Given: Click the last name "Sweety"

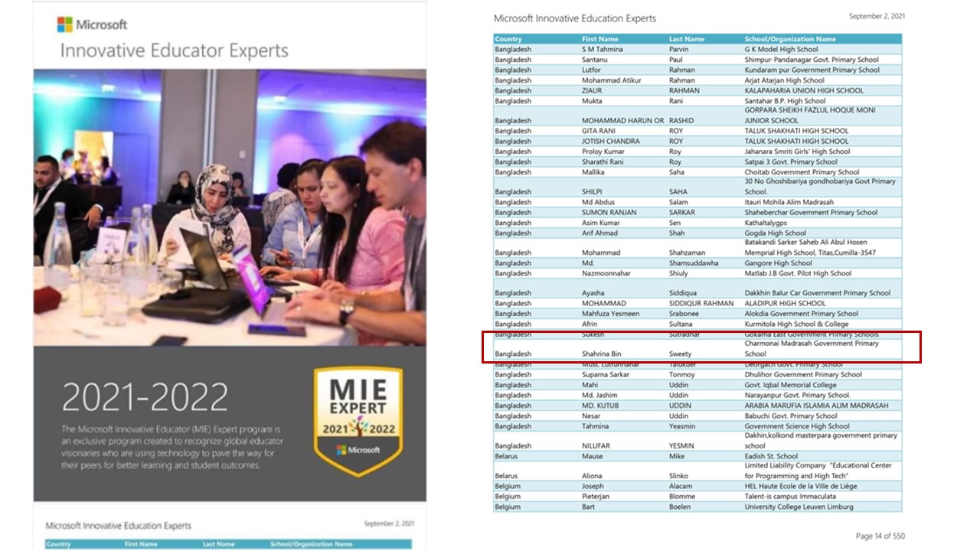Looking at the screenshot, I should click(x=680, y=354).
